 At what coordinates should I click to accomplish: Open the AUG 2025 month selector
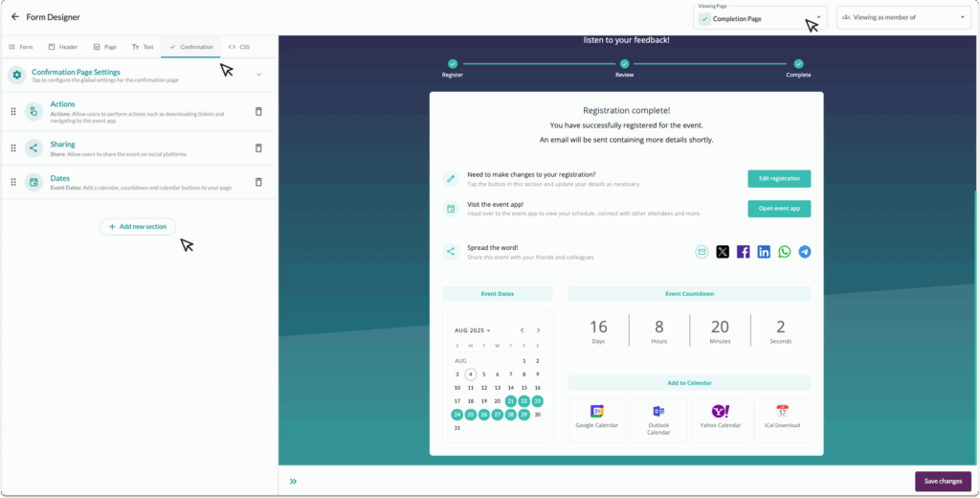pyautogui.click(x=473, y=330)
